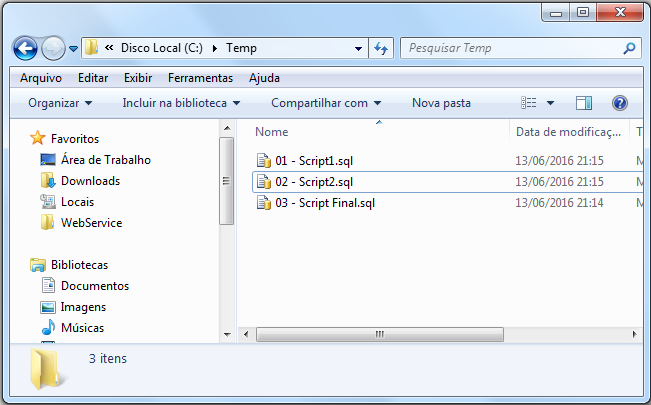Open the WebService folder link
Image resolution: width=651 pixels, height=405 pixels.
[91, 223]
